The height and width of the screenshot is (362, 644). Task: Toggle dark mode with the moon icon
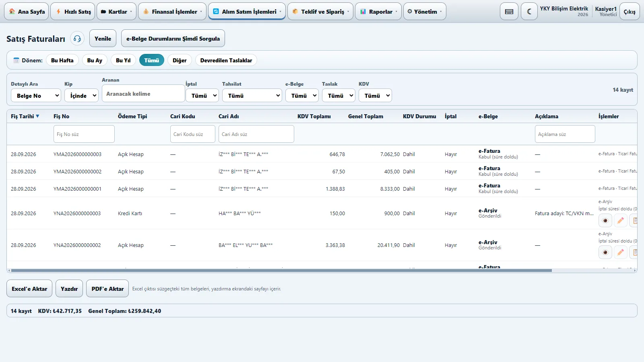pos(529,12)
